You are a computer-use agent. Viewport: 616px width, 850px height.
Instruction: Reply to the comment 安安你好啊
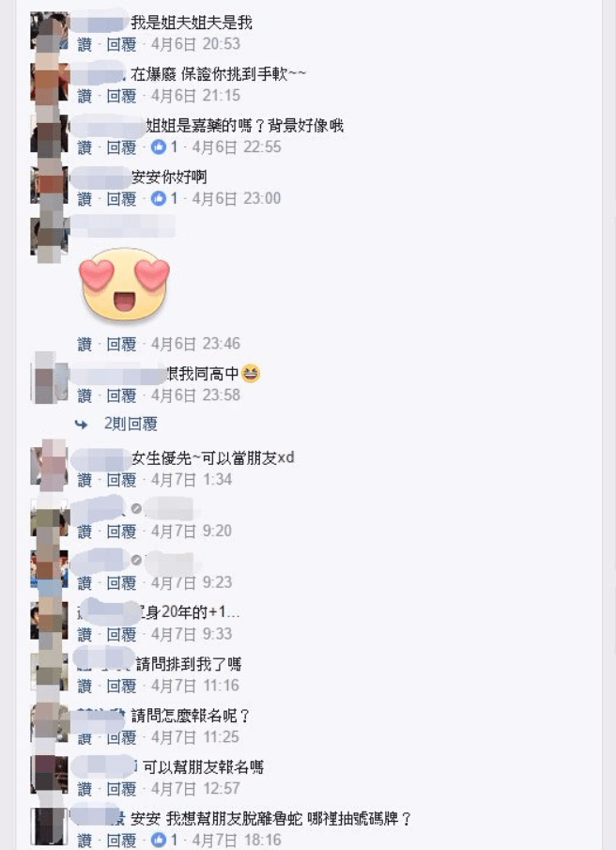[121, 198]
